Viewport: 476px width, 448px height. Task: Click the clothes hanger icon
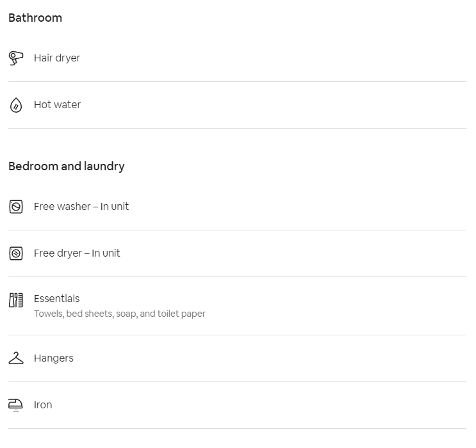click(16, 358)
